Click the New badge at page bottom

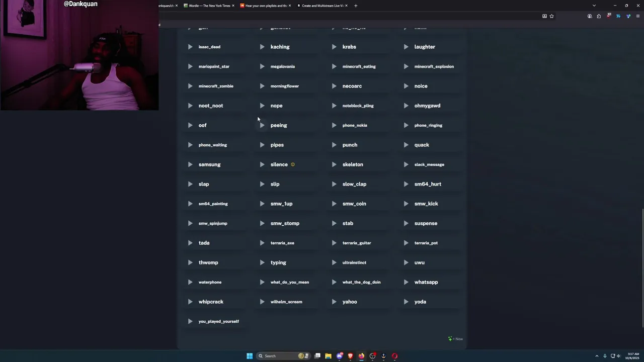pyautogui.click(x=455, y=339)
